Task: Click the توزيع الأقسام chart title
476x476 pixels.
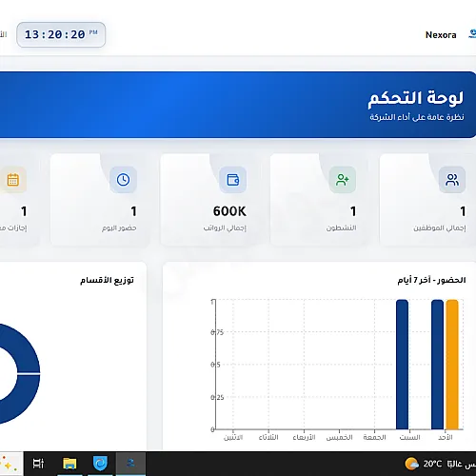Action: pyautogui.click(x=107, y=280)
